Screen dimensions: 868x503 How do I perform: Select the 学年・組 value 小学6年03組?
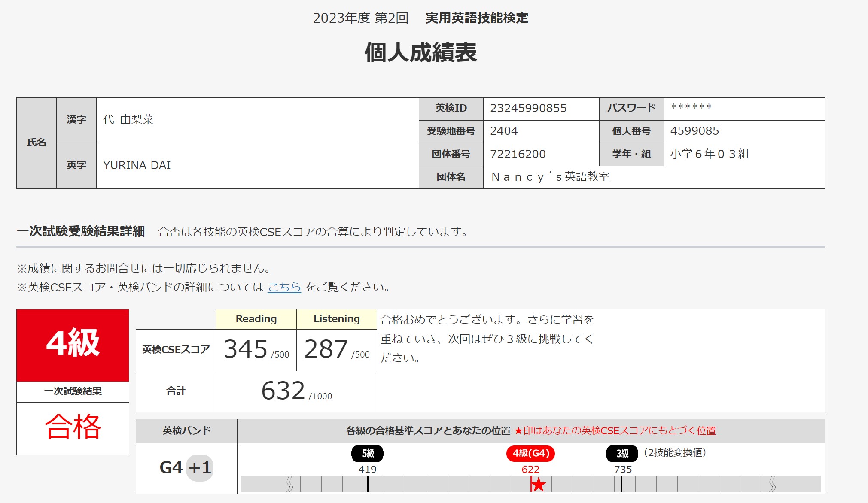710,154
